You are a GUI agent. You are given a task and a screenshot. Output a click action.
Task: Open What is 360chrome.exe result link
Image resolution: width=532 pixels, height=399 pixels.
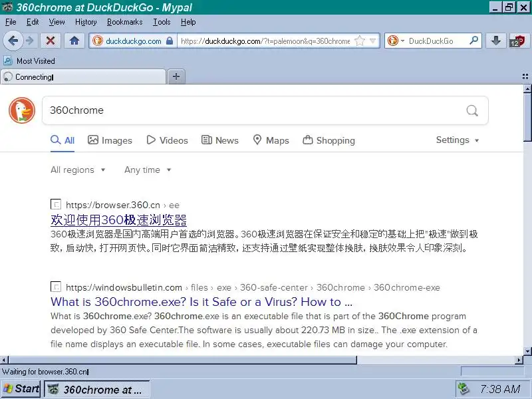[x=201, y=302]
